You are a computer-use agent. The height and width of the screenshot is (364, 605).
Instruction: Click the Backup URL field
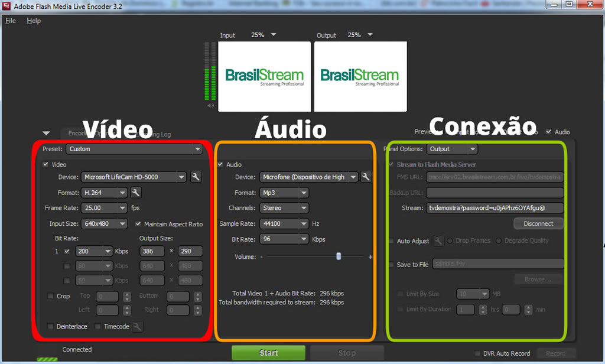point(495,192)
